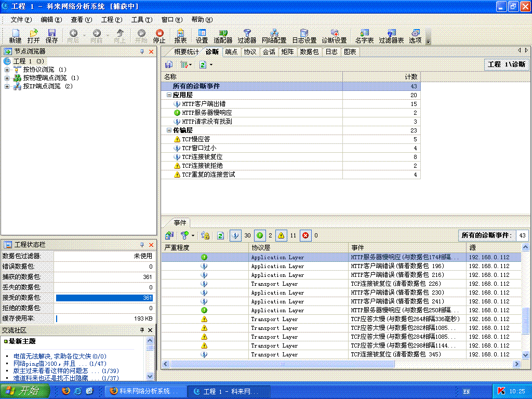Click the 保存 (Save) toolbar icon

[51, 36]
